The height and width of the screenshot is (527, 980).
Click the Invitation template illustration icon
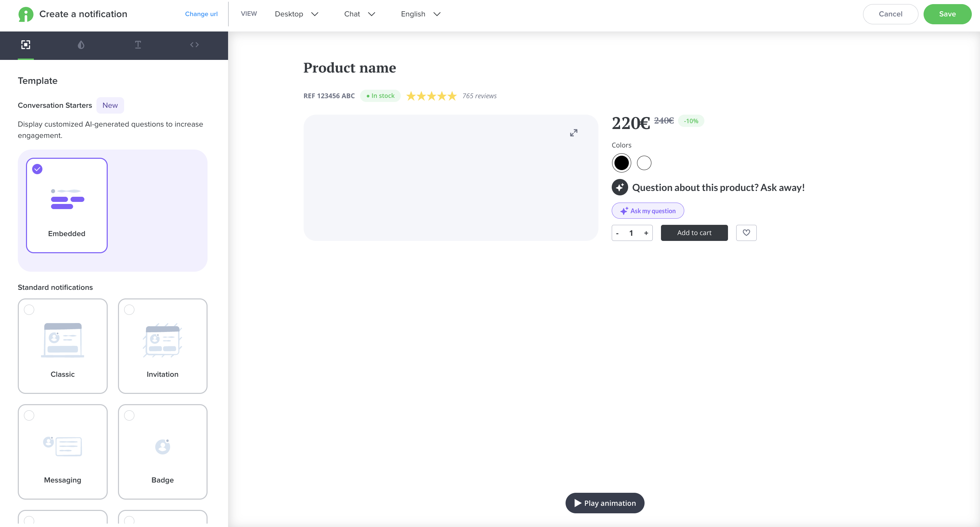click(x=162, y=340)
